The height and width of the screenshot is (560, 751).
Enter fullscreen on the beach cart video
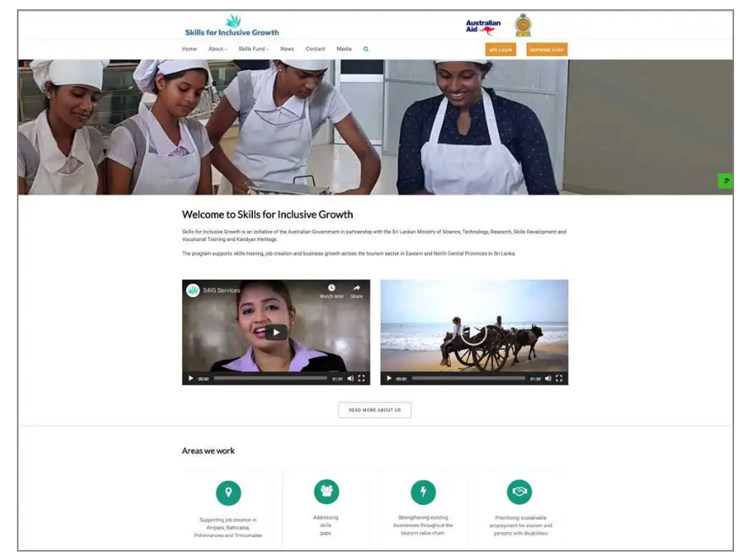(559, 378)
